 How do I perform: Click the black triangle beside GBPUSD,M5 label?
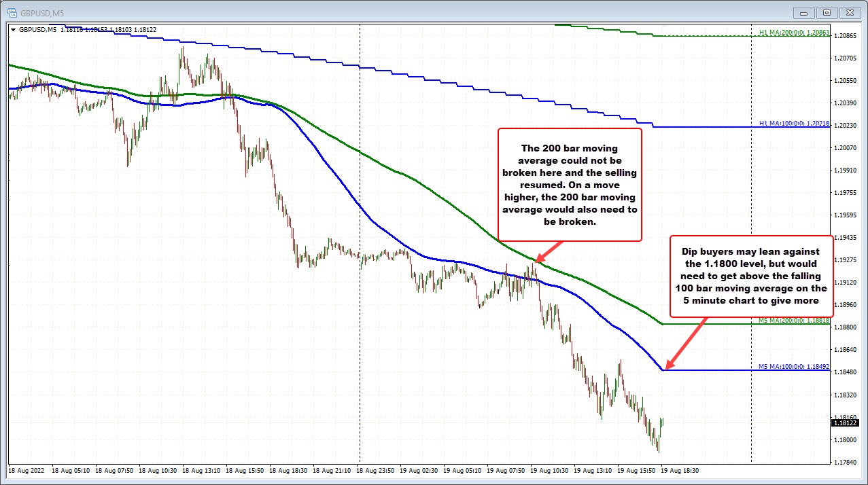point(14,29)
